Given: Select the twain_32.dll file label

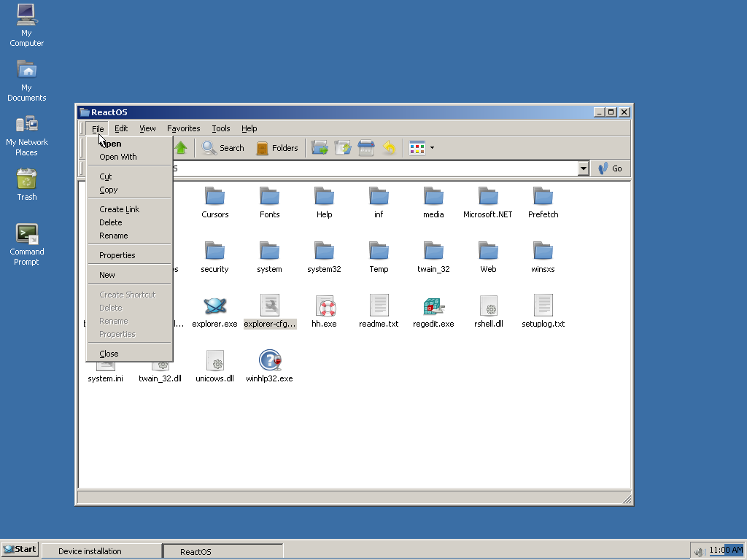Looking at the screenshot, I should [160, 378].
